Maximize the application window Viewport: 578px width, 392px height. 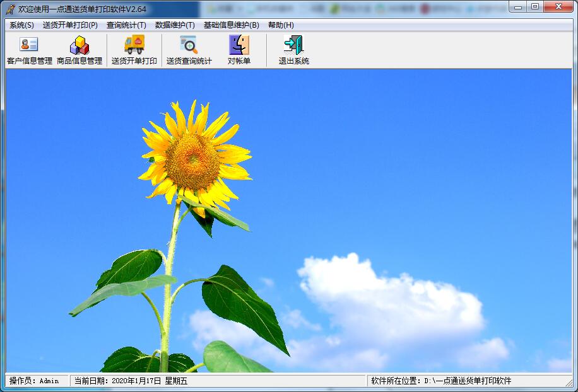point(535,7)
